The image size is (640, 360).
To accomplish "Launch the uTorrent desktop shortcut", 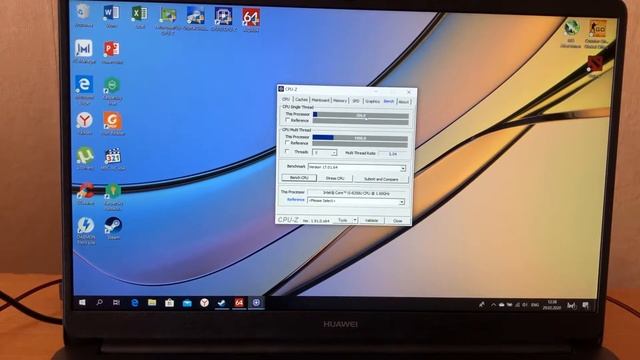I will 85,157.
